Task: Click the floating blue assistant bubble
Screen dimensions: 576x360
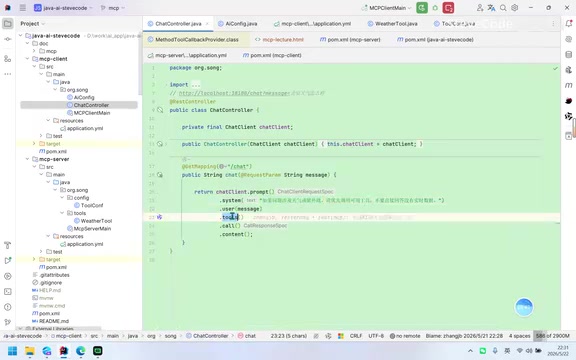Action: (x=524, y=307)
